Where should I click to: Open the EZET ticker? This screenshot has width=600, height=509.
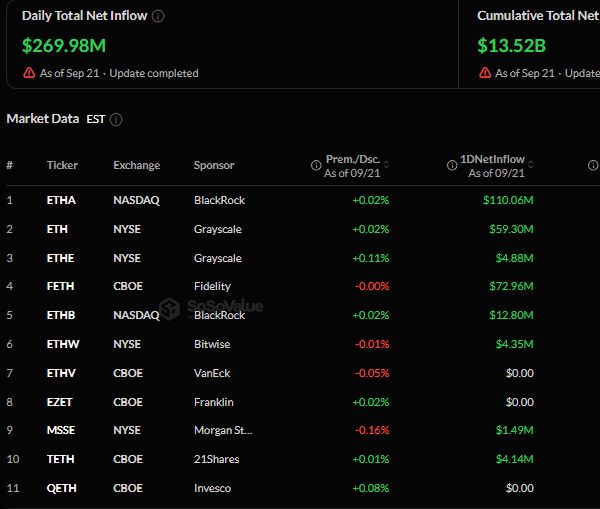[59, 402]
